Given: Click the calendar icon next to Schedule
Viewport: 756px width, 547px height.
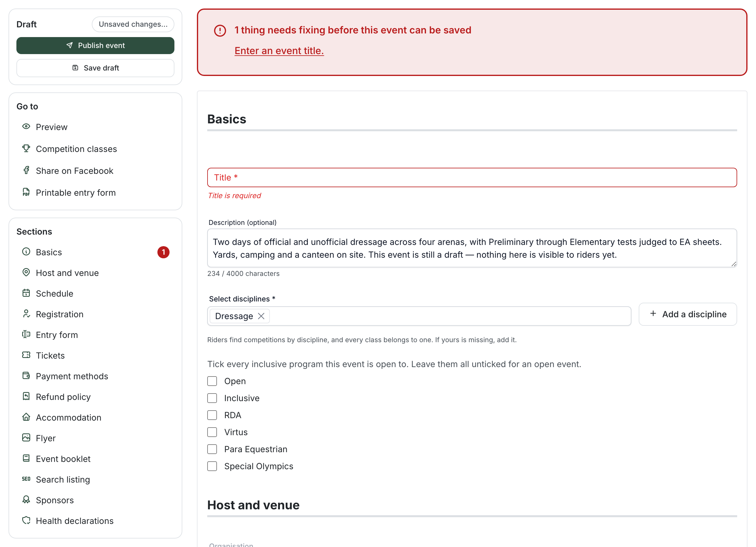Looking at the screenshot, I should (26, 293).
